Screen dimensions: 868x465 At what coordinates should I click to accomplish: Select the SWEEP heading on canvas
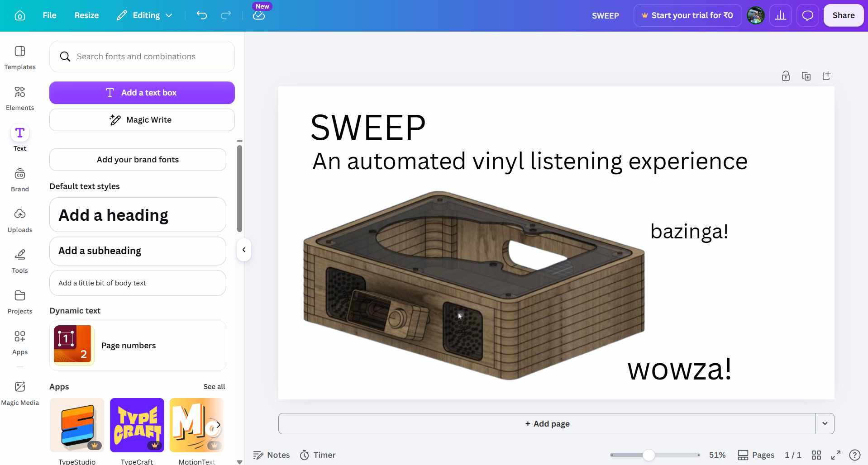tap(368, 128)
